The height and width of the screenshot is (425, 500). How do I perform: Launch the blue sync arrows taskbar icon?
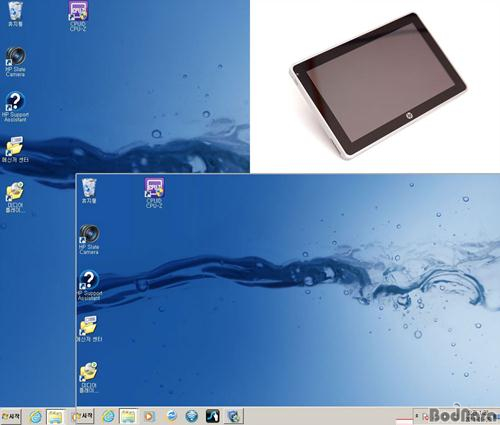(171, 416)
